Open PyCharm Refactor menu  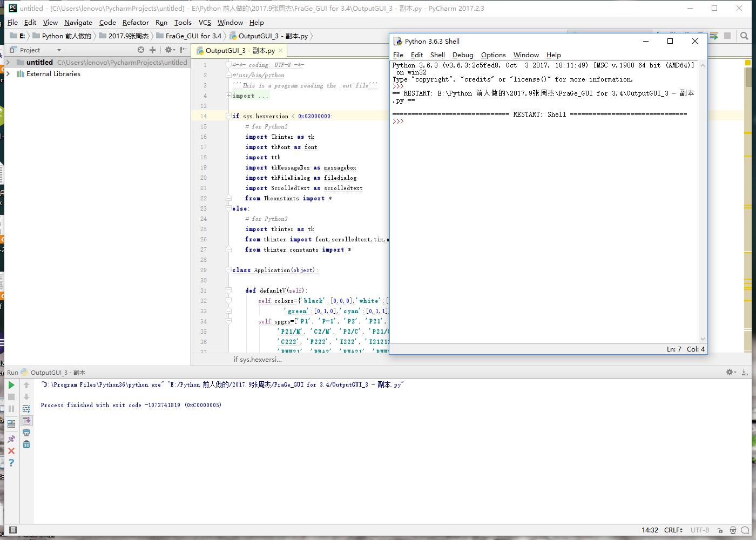(136, 22)
